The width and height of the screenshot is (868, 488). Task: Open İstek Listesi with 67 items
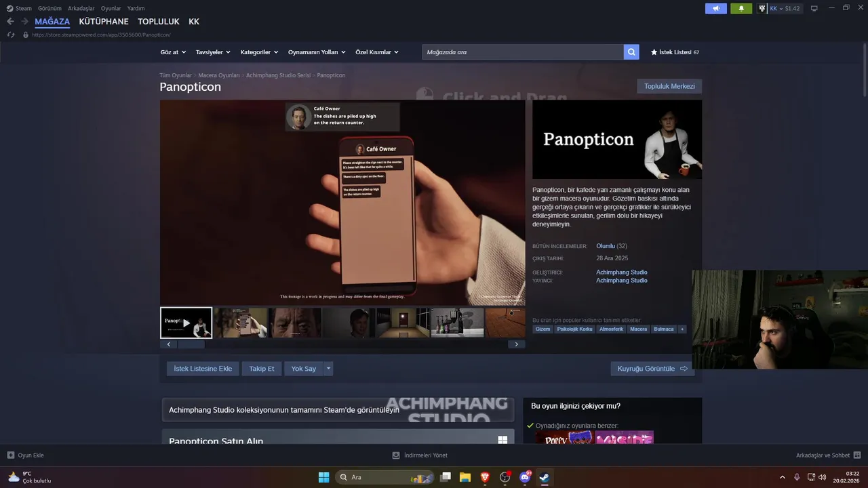pos(675,52)
